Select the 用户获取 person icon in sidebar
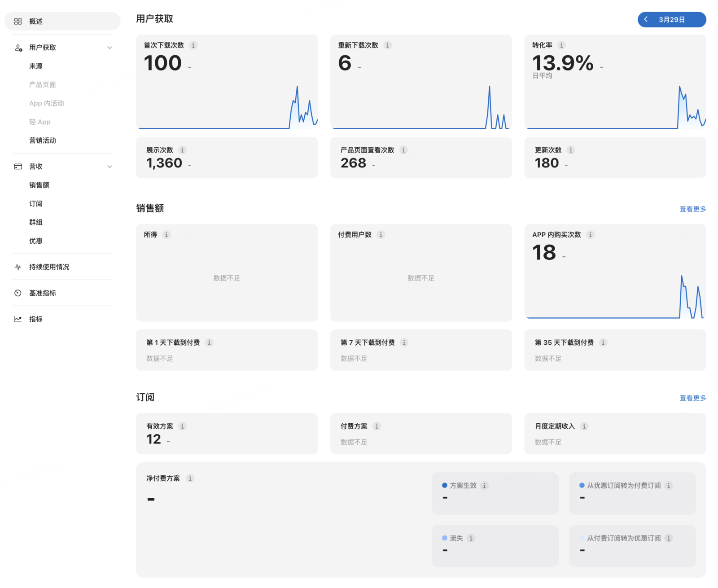 (18, 47)
